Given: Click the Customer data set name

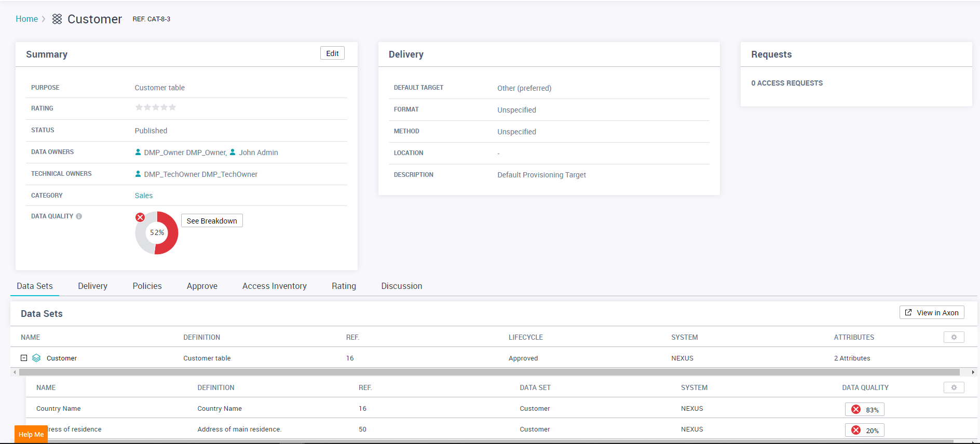Looking at the screenshot, I should (x=62, y=358).
